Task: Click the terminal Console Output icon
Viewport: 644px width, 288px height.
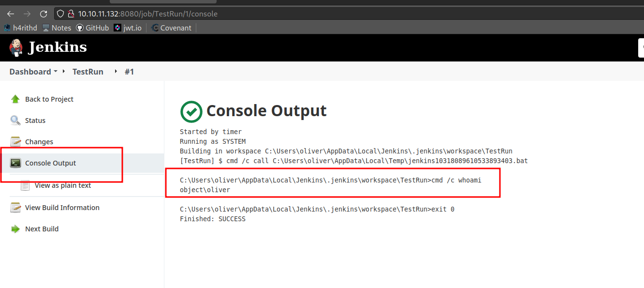Action: [15, 163]
